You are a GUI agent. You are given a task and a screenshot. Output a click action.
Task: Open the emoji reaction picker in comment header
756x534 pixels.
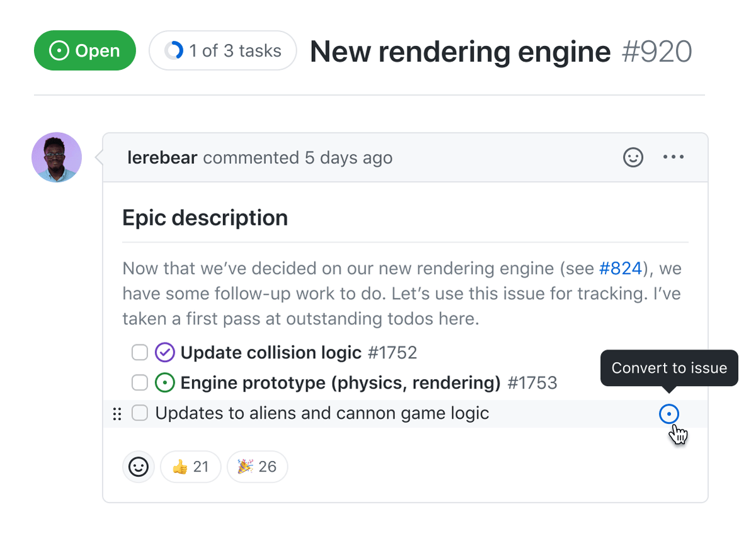pos(633,157)
